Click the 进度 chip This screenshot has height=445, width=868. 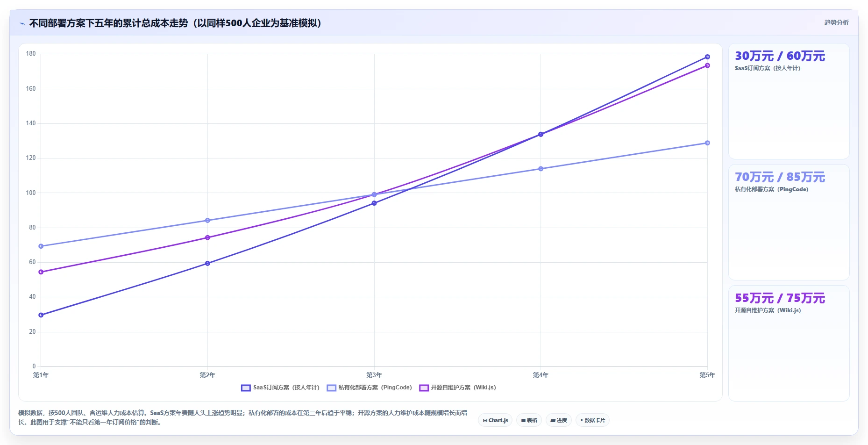tap(559, 420)
